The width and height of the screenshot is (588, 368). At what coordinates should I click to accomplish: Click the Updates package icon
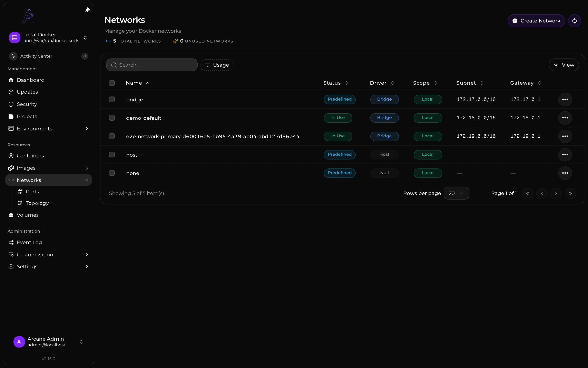11,92
